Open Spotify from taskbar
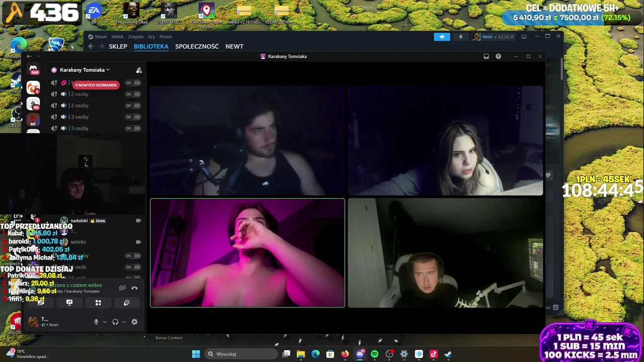 pos(374,354)
